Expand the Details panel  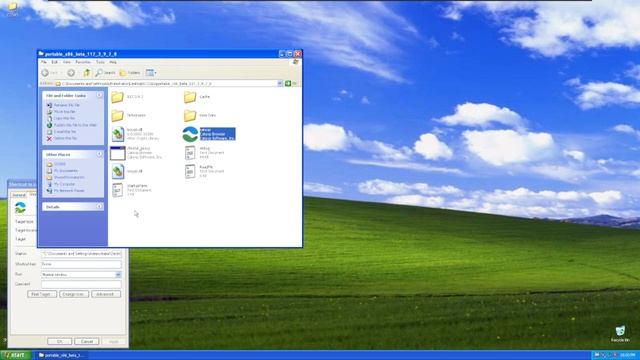click(x=99, y=207)
